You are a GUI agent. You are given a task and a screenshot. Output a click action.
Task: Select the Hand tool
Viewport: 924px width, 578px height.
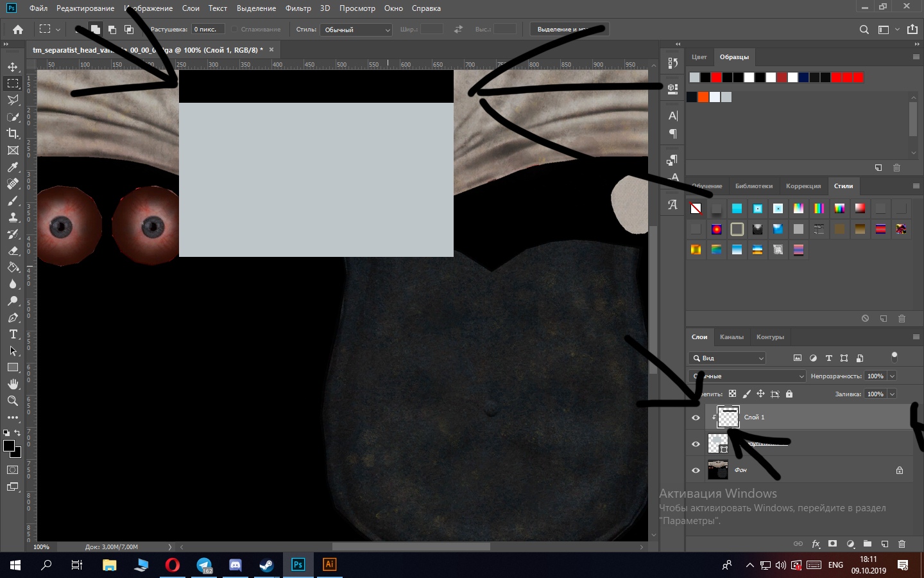[13, 384]
